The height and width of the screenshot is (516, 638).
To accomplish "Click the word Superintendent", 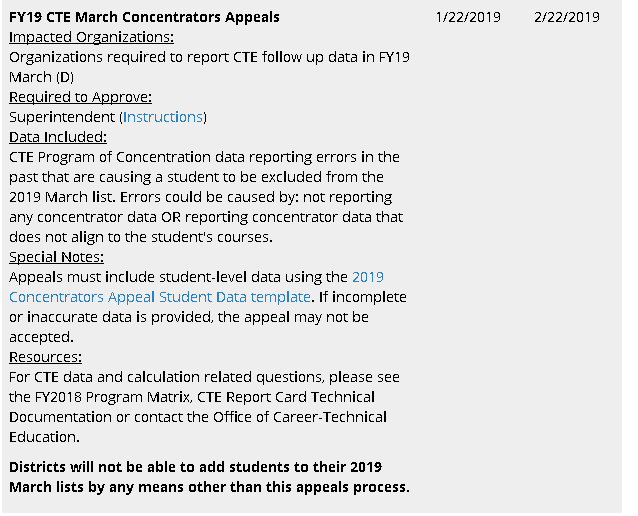I will click(61, 117).
